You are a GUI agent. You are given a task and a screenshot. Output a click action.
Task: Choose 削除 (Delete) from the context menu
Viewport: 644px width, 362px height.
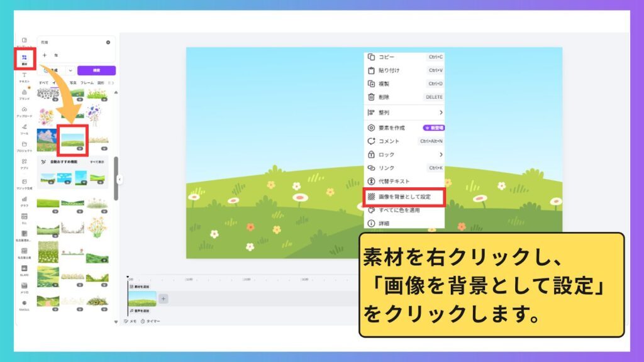click(404, 97)
